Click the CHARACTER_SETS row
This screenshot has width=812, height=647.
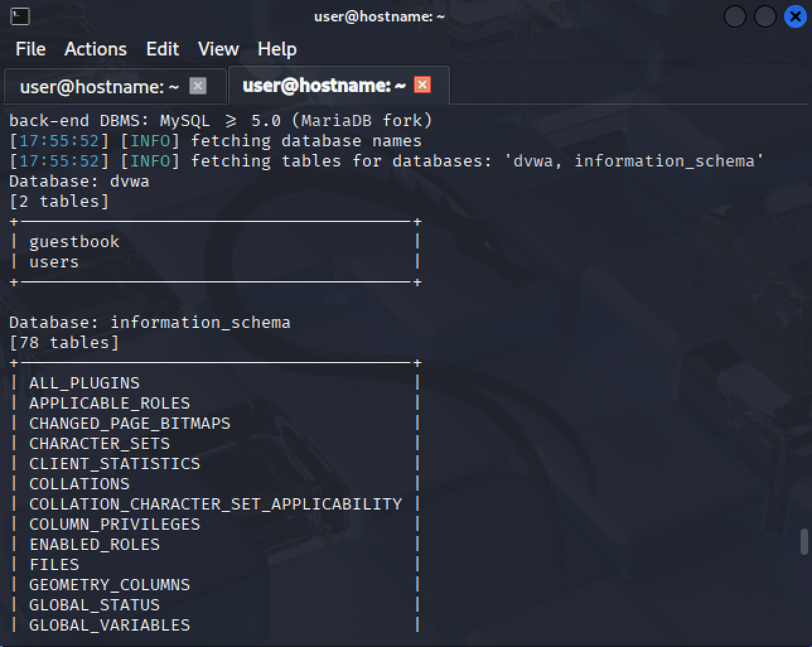214,443
